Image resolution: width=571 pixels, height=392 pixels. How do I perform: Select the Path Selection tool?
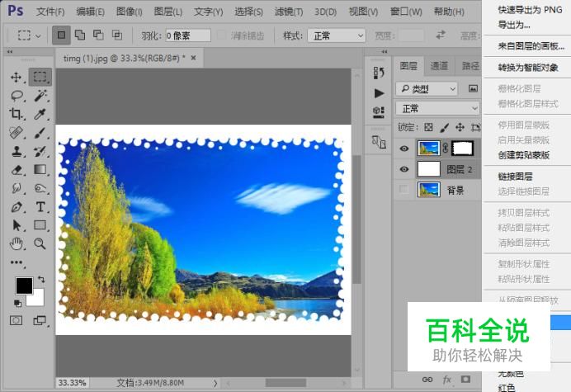pos(17,225)
